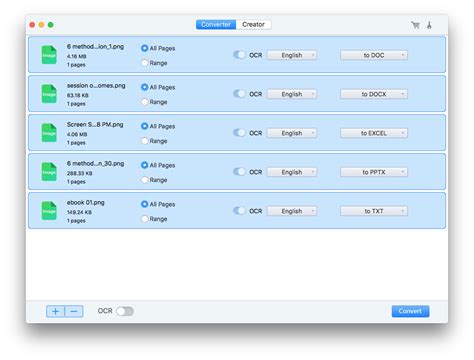The width and height of the screenshot is (474, 360).
Task: Select file name session o...omes.png
Action: click(96, 86)
